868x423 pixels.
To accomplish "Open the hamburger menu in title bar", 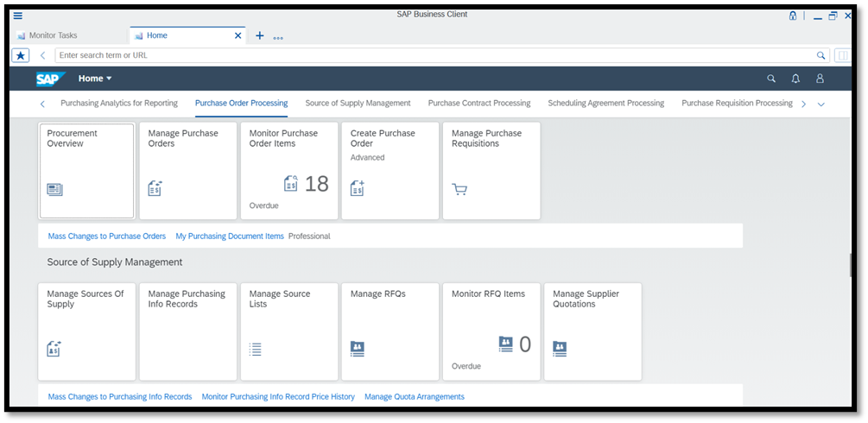I will point(18,16).
